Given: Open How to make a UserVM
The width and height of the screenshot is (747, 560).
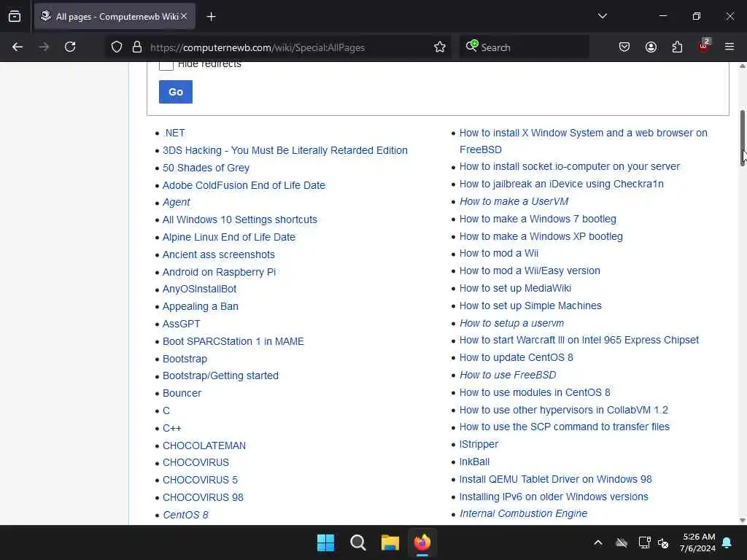Looking at the screenshot, I should (514, 201).
